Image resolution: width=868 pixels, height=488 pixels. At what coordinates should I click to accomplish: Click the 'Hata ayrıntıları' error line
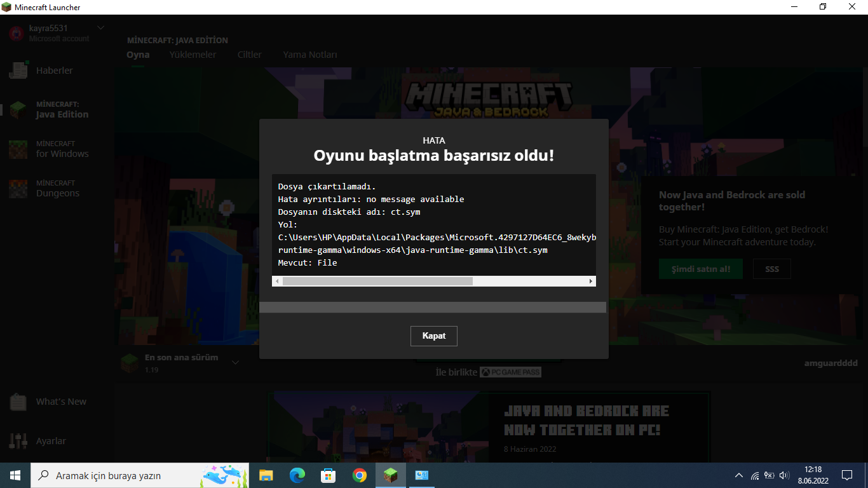(x=371, y=199)
